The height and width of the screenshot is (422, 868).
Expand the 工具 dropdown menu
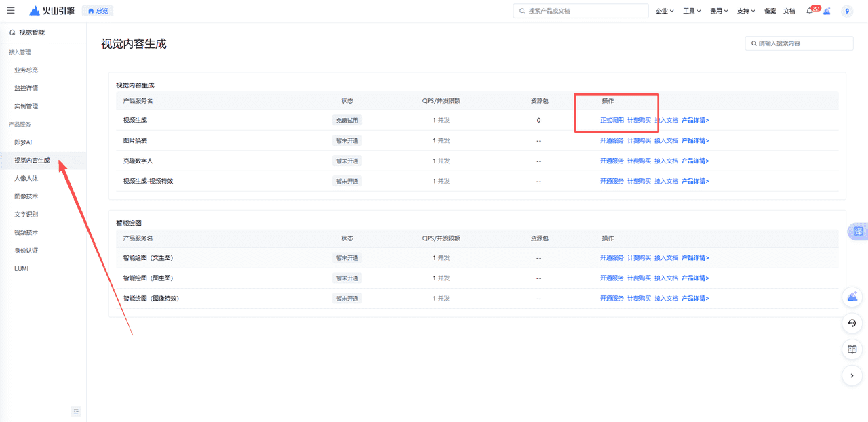click(692, 12)
